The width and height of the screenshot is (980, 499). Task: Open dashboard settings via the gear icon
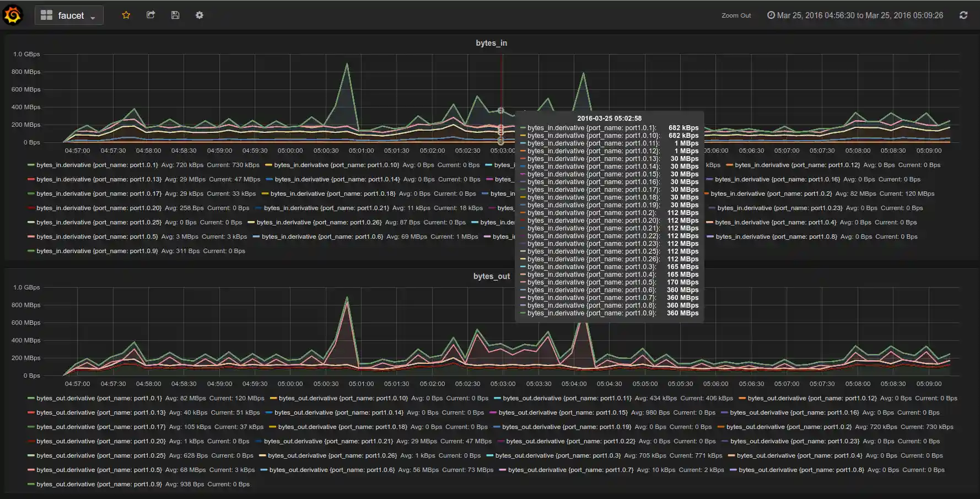coord(200,15)
